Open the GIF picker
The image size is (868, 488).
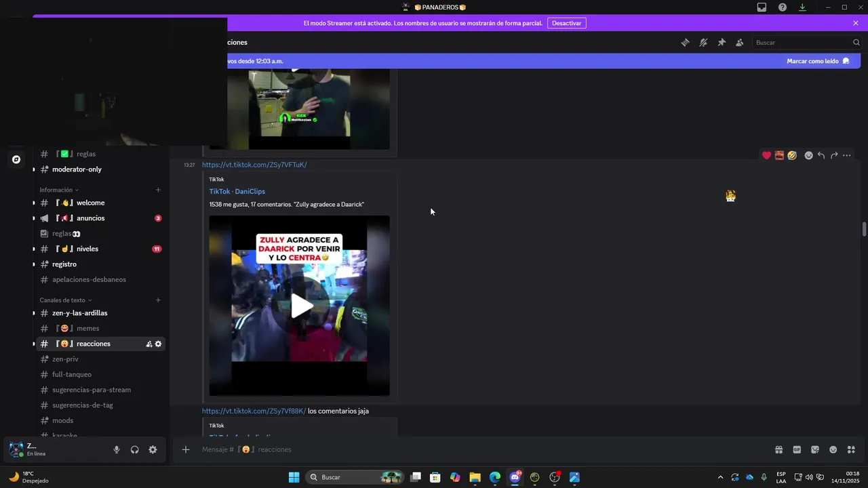(797, 449)
